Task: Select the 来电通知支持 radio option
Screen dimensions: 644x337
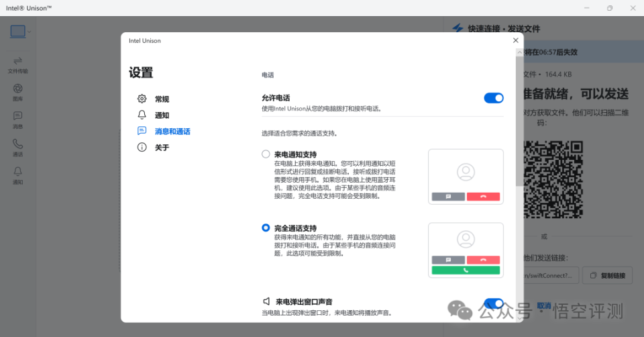Action: [x=266, y=154]
